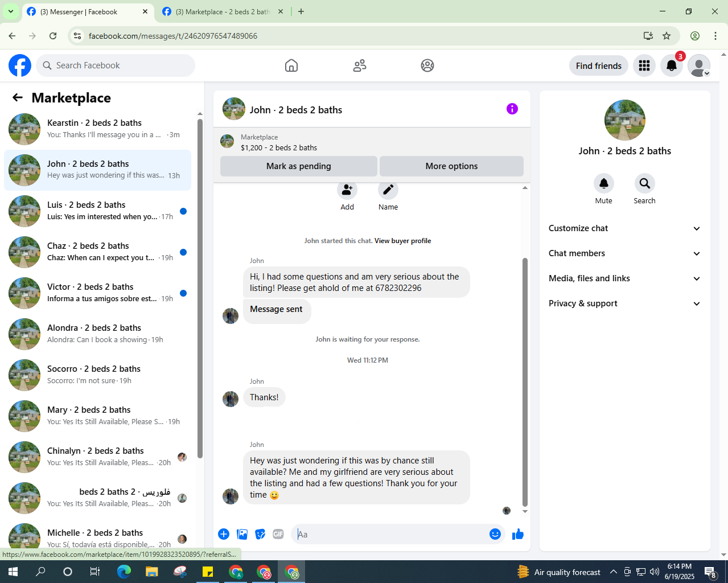Choose a GIF in composer
The height and width of the screenshot is (583, 728).
click(x=278, y=534)
